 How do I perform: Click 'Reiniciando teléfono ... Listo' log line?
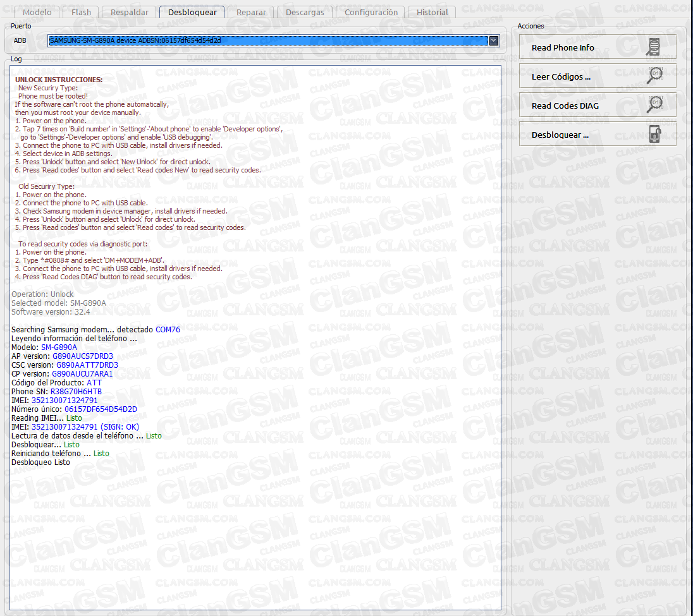click(x=60, y=453)
